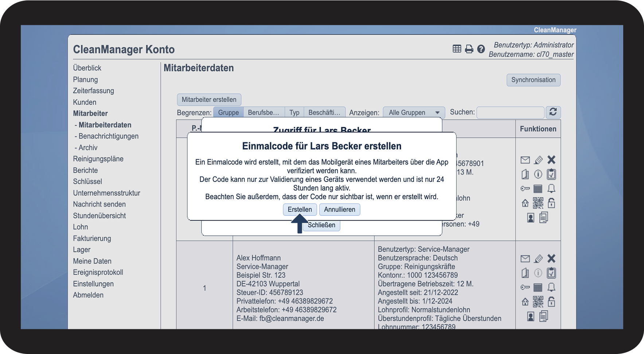Viewport: 644px width, 354px height.
Task: Open Überblick in the sidebar
Action: click(x=87, y=68)
